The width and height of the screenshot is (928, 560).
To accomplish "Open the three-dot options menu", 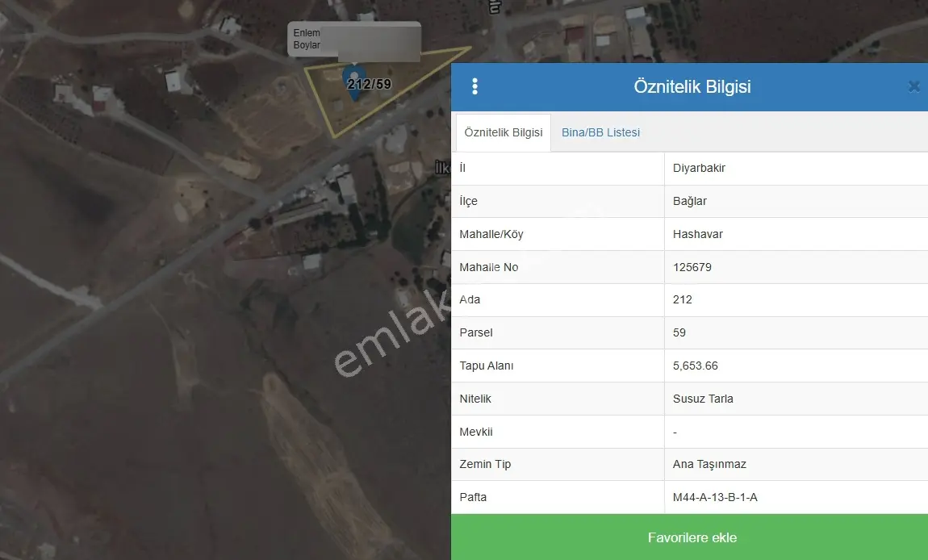I will pos(474,86).
